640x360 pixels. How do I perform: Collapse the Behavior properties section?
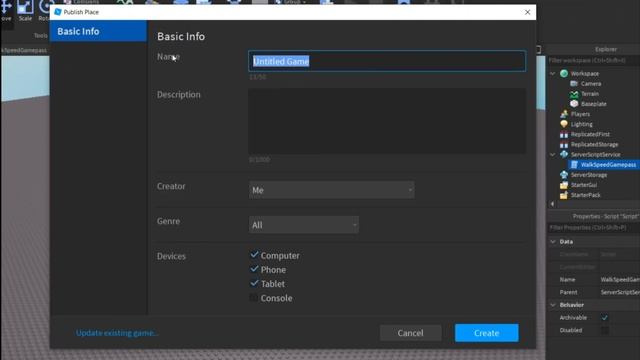(553, 305)
